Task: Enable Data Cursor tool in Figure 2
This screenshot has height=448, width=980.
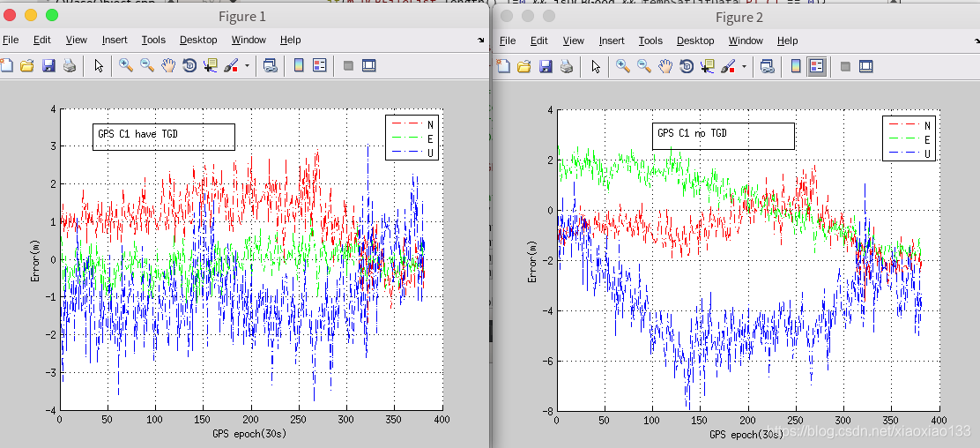Action: tap(707, 65)
